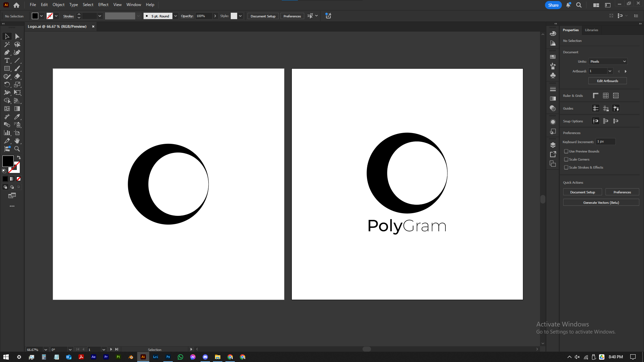
Task: Select the Zoom tool
Action: [x=17, y=149]
